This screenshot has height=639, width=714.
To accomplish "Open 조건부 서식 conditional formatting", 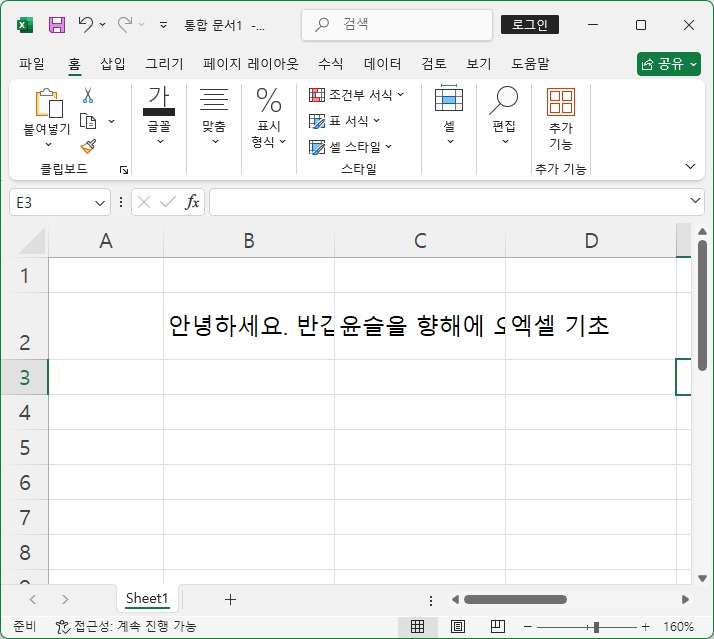I will point(357,95).
